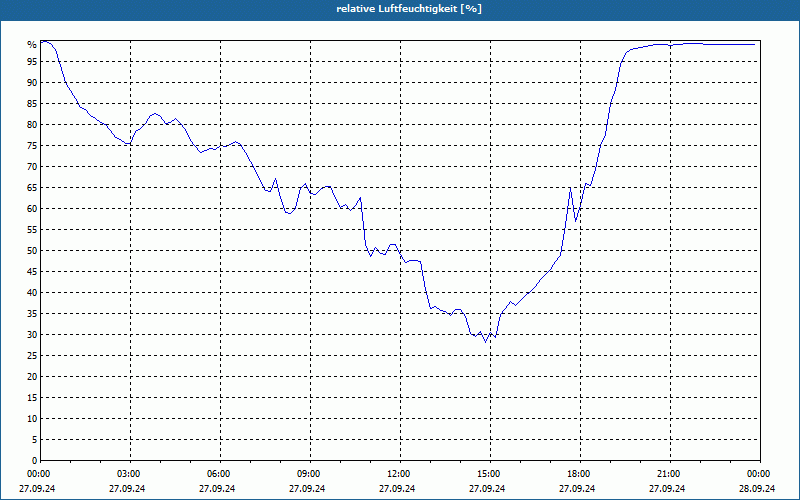Select the '27.09.24' date under 09:00

308,488
